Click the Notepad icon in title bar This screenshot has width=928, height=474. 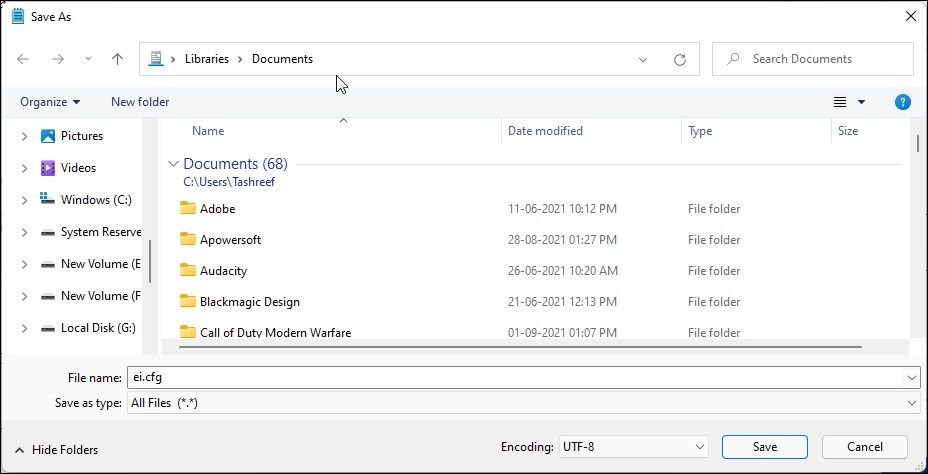(18, 16)
